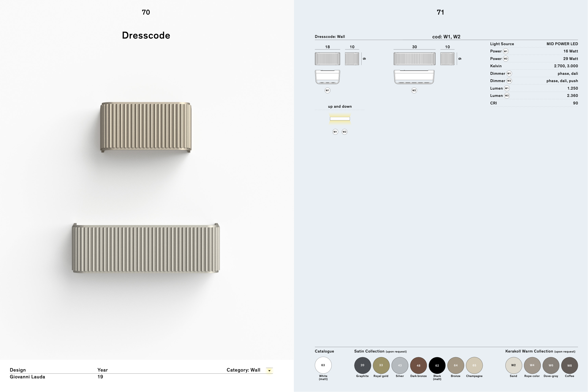Click the W2 top-view technical drawing
588x392 pixels.
pos(414,77)
